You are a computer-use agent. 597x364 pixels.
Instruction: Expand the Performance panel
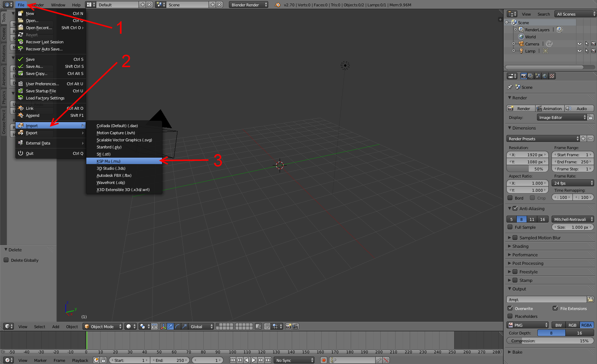pos(525,255)
